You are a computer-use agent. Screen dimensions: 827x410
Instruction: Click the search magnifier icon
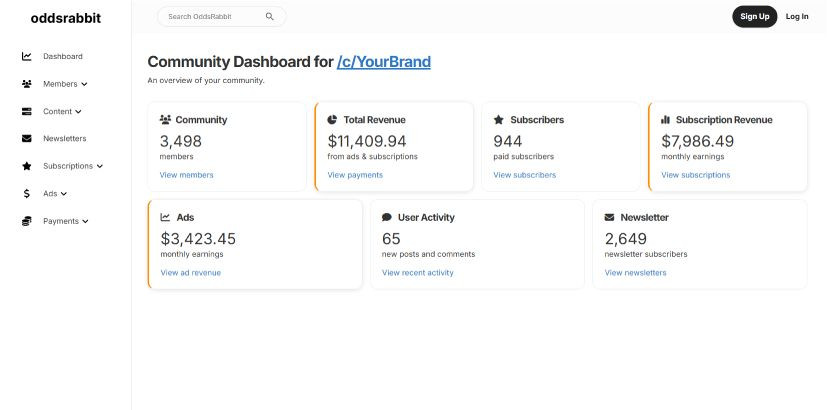pyautogui.click(x=270, y=16)
